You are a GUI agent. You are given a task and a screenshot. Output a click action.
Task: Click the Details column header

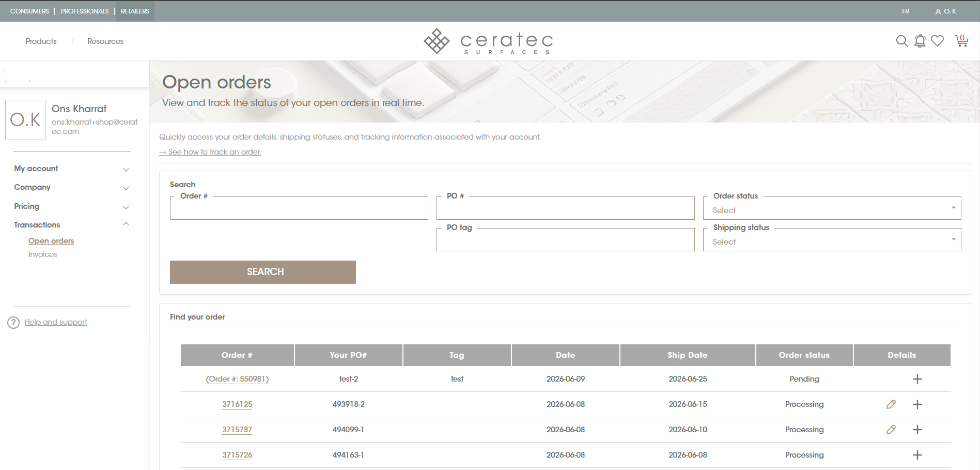(x=902, y=355)
